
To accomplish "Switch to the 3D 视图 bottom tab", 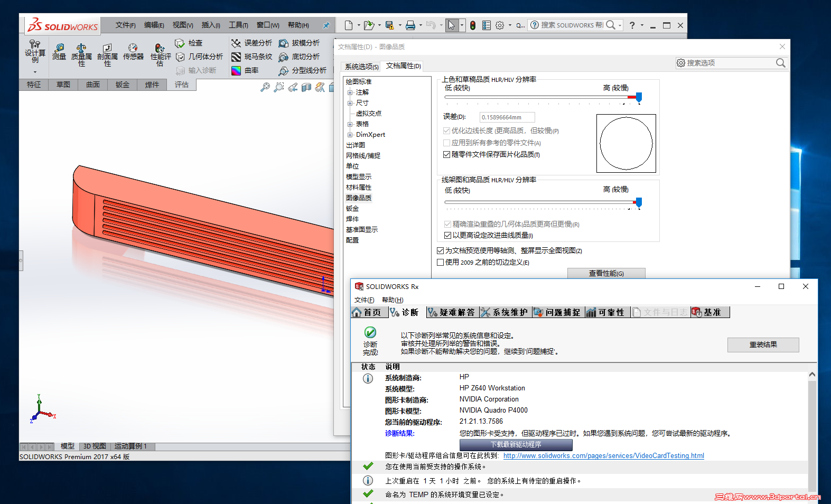I will click(x=95, y=446).
